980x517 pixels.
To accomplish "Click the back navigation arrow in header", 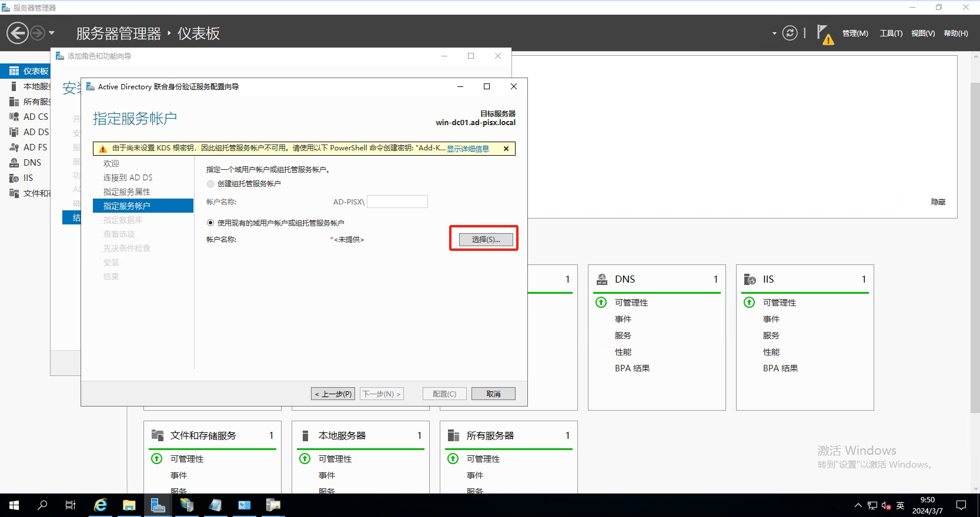I will click(18, 33).
